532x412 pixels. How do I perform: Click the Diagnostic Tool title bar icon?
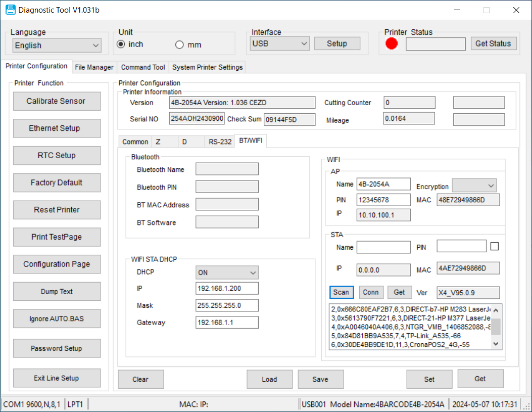10,10
